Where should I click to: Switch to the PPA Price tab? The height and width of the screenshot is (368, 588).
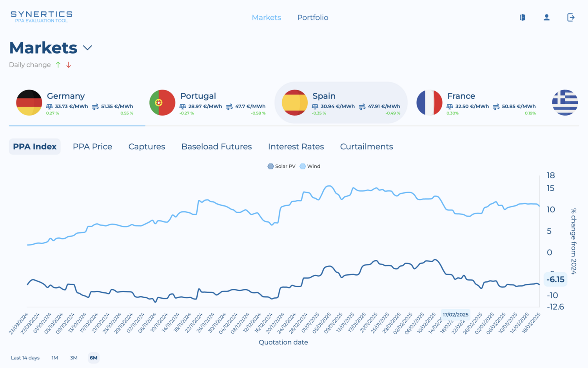(93, 147)
